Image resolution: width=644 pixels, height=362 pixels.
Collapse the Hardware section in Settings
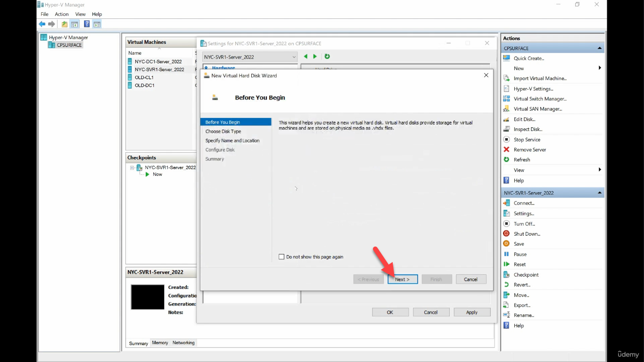[x=206, y=68]
